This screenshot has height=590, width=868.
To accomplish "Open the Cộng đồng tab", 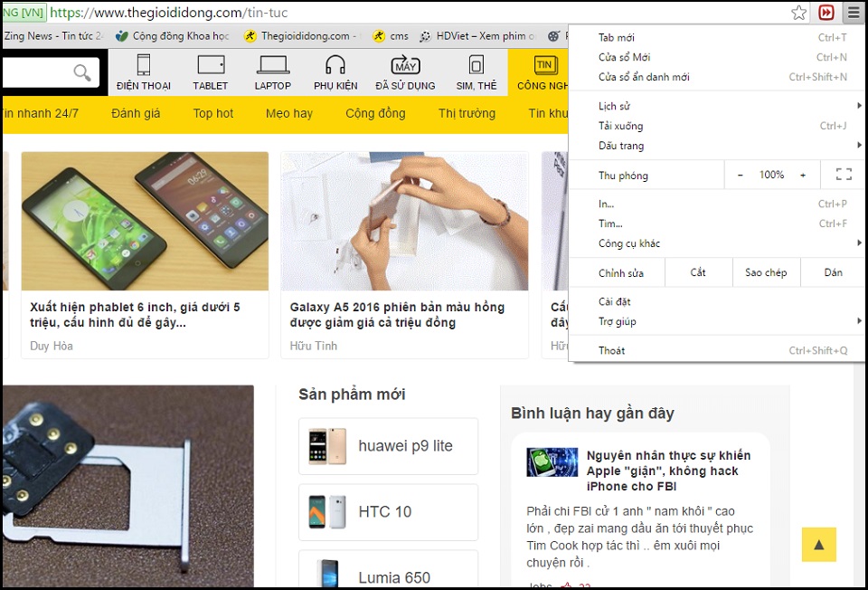I will pos(375,114).
